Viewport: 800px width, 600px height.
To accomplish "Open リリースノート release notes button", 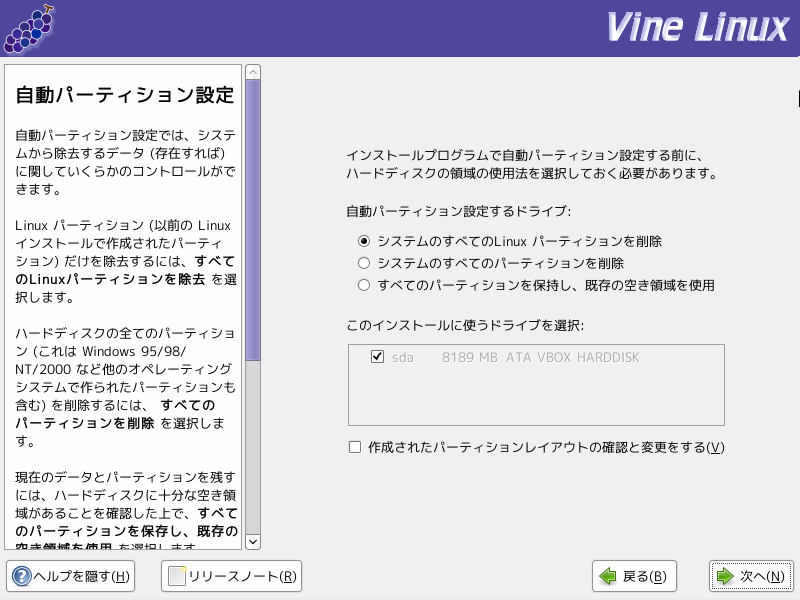I will pyautogui.click(x=231, y=576).
